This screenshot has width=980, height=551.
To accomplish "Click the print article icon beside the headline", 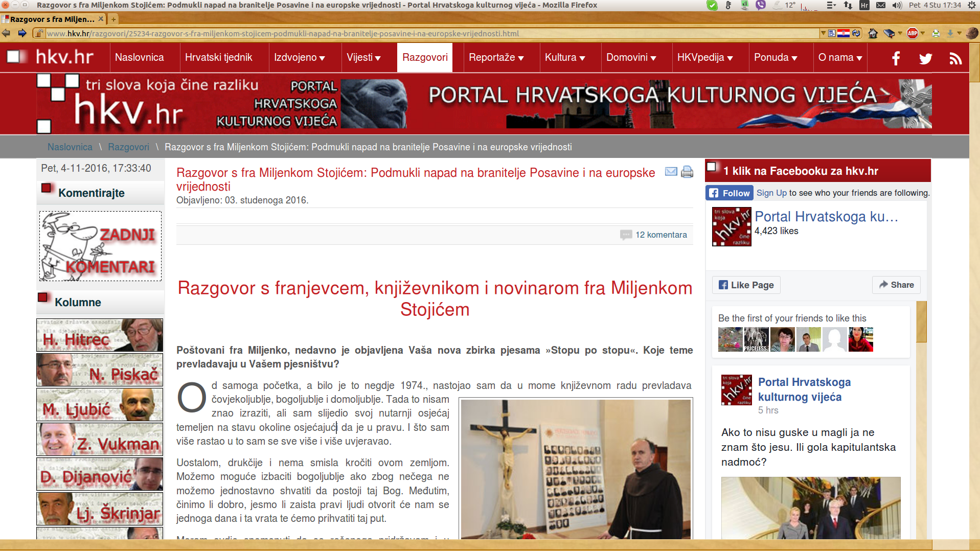I will click(x=687, y=172).
